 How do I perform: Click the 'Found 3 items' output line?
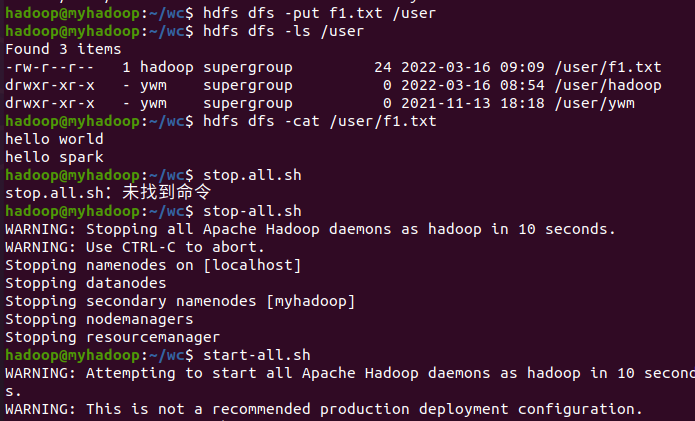[x=62, y=49]
